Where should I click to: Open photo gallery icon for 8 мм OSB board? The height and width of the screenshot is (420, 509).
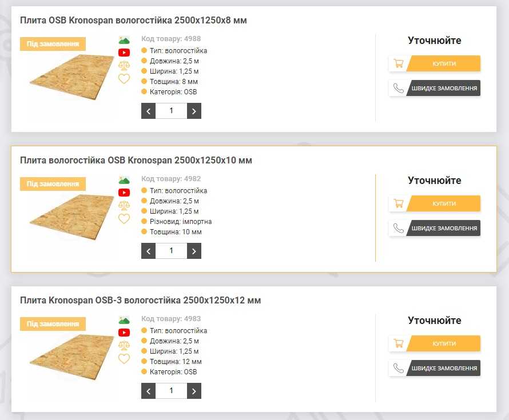pos(124,40)
